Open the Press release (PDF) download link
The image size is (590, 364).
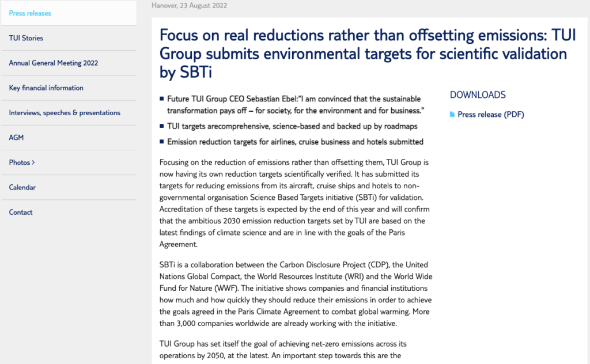[x=490, y=115]
